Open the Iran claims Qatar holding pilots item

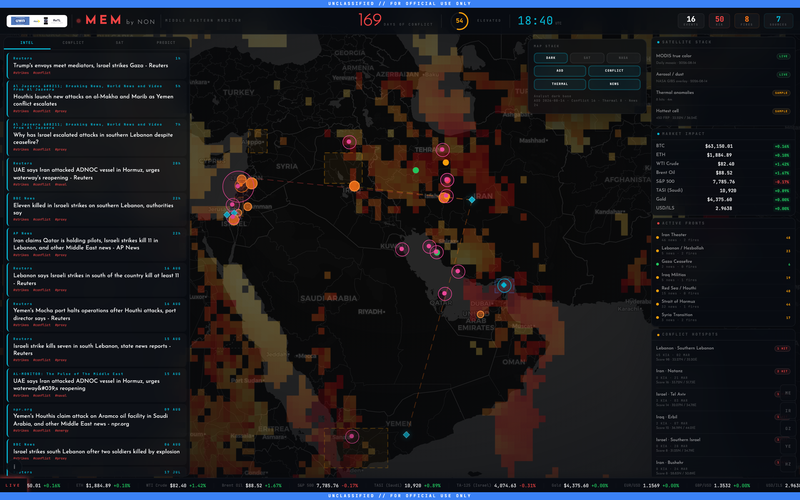tap(97, 244)
